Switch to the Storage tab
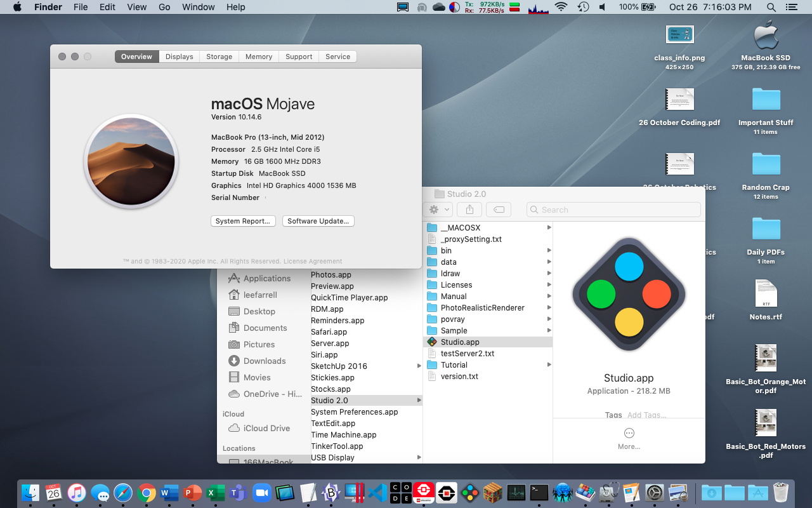Image resolution: width=812 pixels, height=508 pixels. pyautogui.click(x=219, y=57)
